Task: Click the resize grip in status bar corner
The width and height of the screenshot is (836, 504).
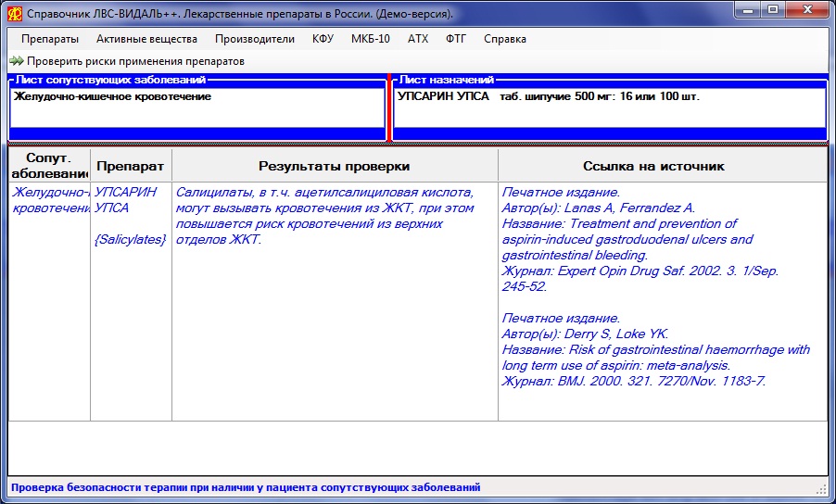Action: point(821,489)
